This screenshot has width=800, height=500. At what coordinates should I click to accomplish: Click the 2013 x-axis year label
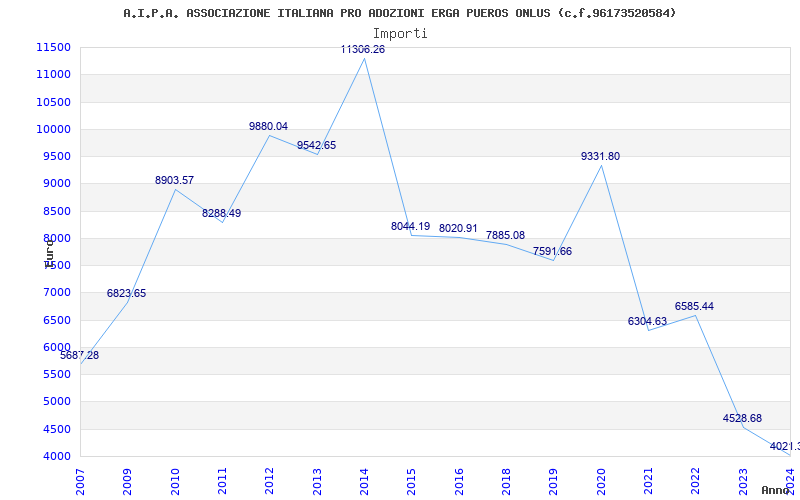click(317, 481)
